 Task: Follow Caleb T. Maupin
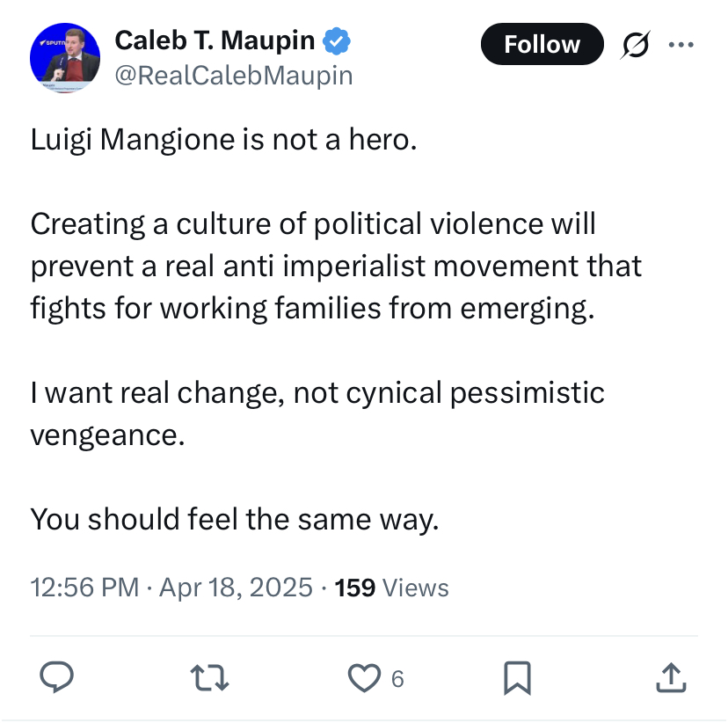pyautogui.click(x=542, y=44)
